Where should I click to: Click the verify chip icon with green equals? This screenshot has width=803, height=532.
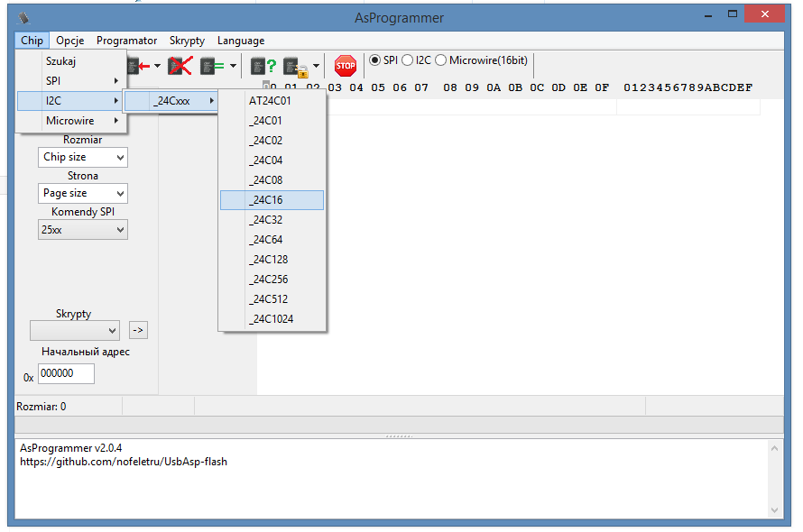click(212, 66)
